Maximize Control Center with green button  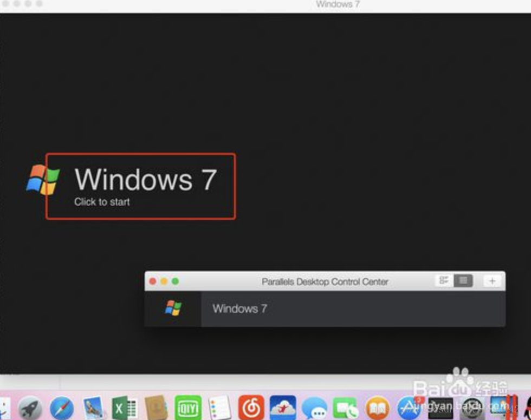tap(175, 281)
